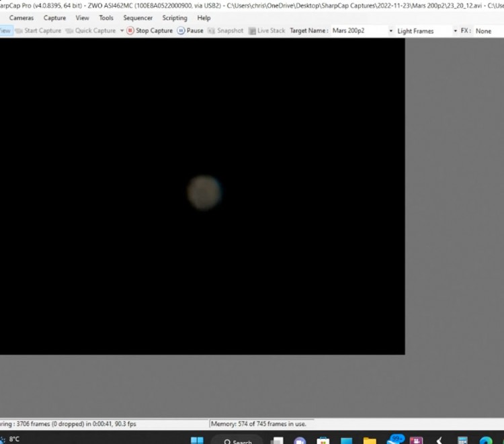Screen dimensions: 504x444
Task: Open Microsoft Store from the taskbar
Action: pyautogui.click(x=323, y=441)
